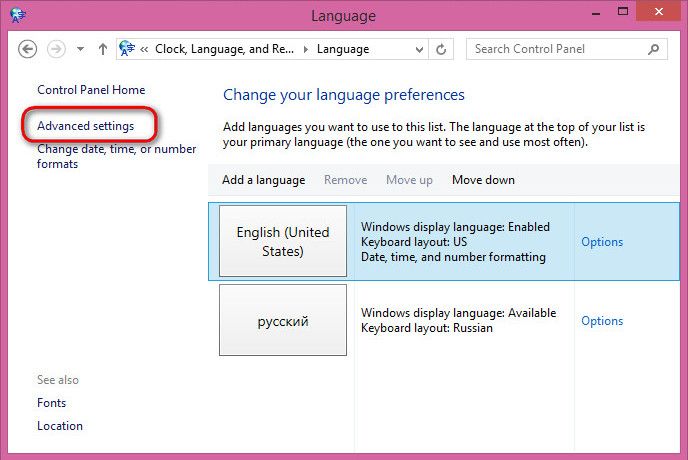Click the search magnifier icon
The height and width of the screenshot is (460, 688).
pos(653,49)
